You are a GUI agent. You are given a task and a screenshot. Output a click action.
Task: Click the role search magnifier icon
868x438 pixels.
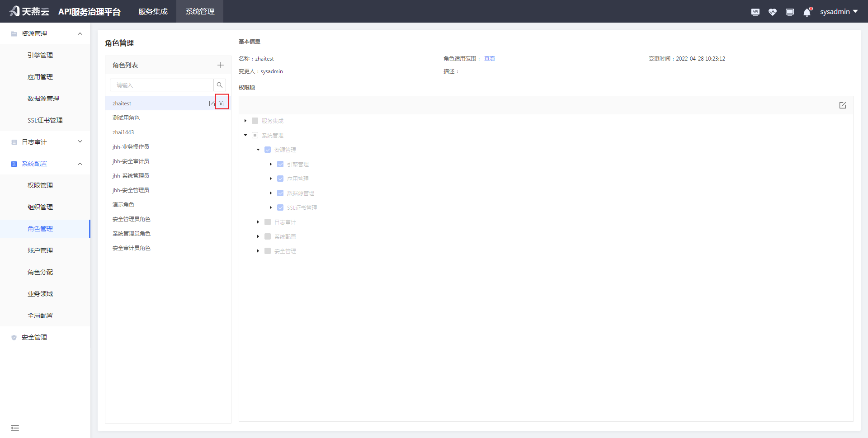pyautogui.click(x=220, y=85)
